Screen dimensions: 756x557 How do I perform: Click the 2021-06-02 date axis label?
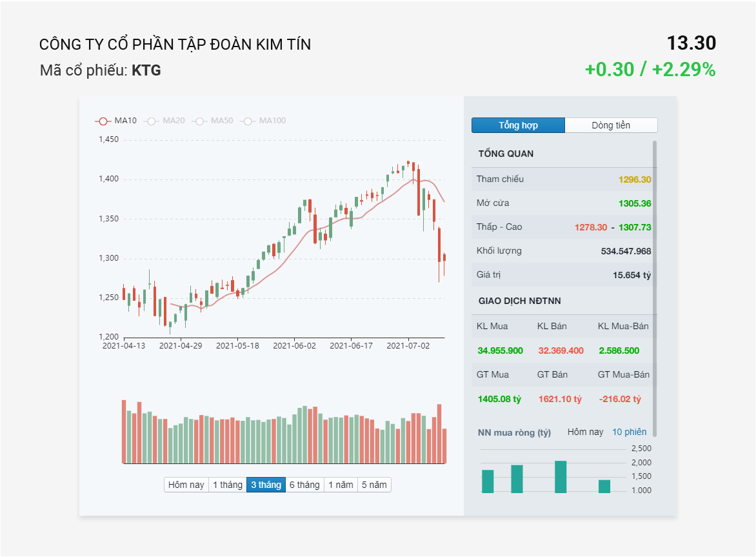pyautogui.click(x=294, y=346)
